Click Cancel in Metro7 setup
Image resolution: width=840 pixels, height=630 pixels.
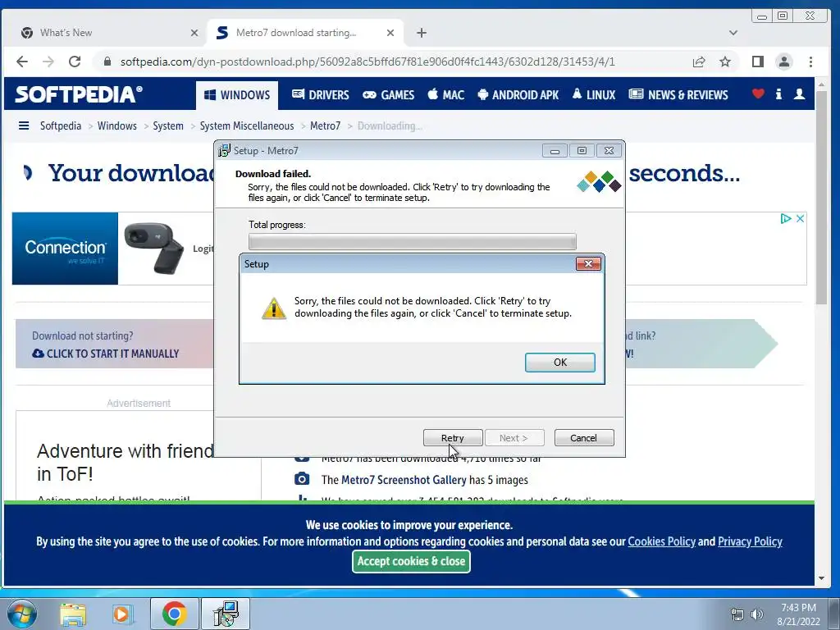click(x=584, y=438)
